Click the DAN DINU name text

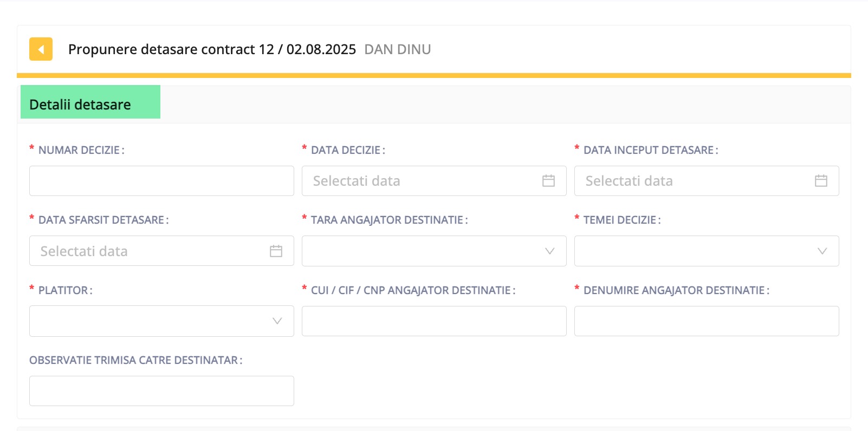tap(398, 49)
